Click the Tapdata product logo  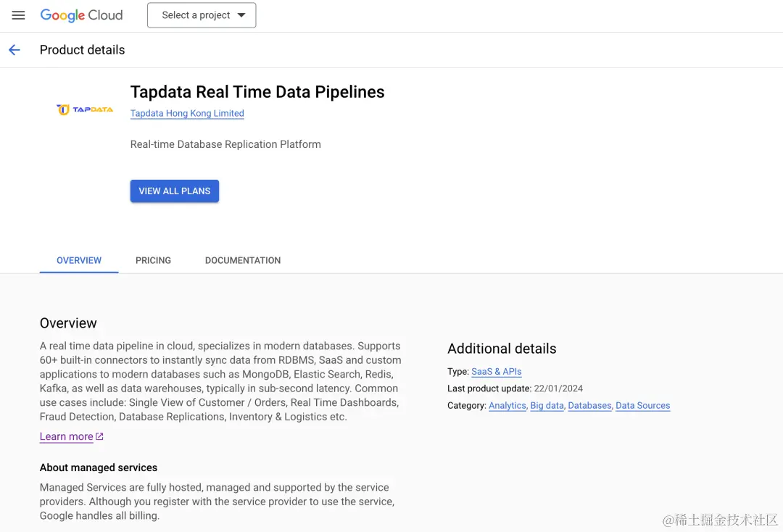click(85, 109)
